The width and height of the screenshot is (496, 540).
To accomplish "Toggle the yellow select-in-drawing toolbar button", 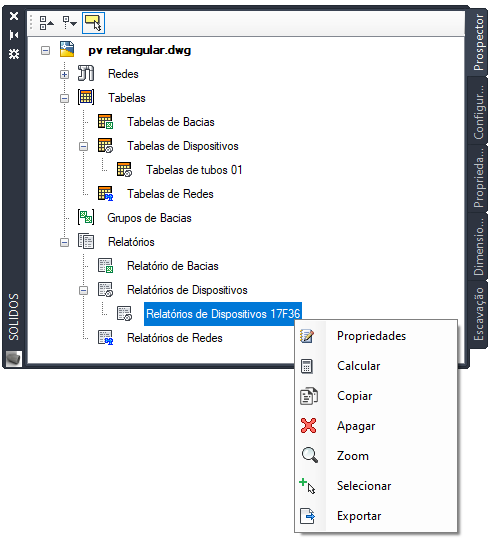I will (x=93, y=23).
